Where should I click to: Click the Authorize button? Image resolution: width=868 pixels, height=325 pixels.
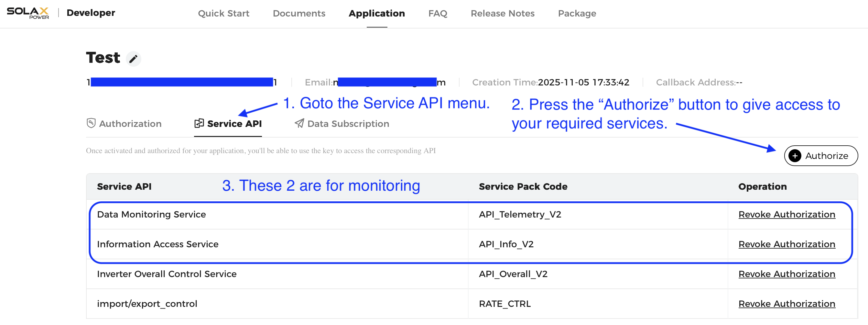[821, 156]
